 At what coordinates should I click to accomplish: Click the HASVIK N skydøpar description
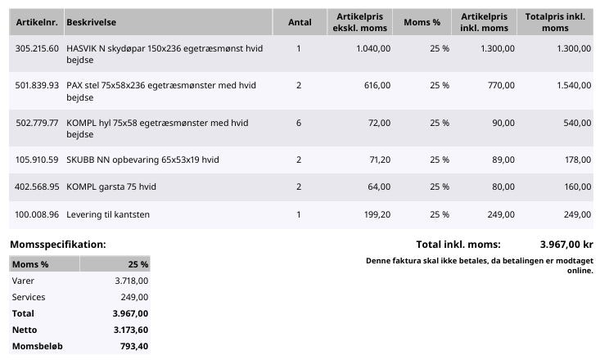165,54
